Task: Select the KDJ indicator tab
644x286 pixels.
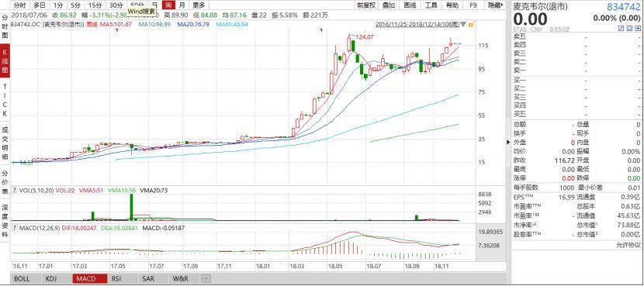Action: coord(51,278)
